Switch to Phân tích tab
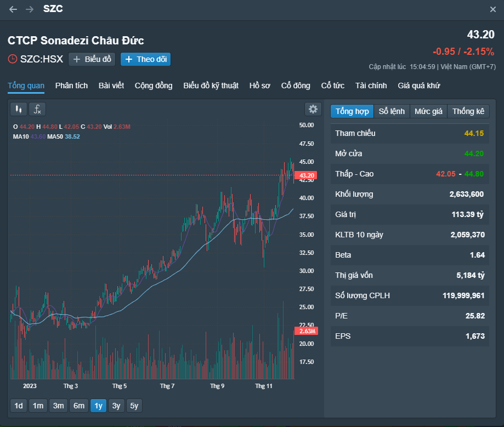This screenshot has height=427, width=504. click(x=71, y=86)
